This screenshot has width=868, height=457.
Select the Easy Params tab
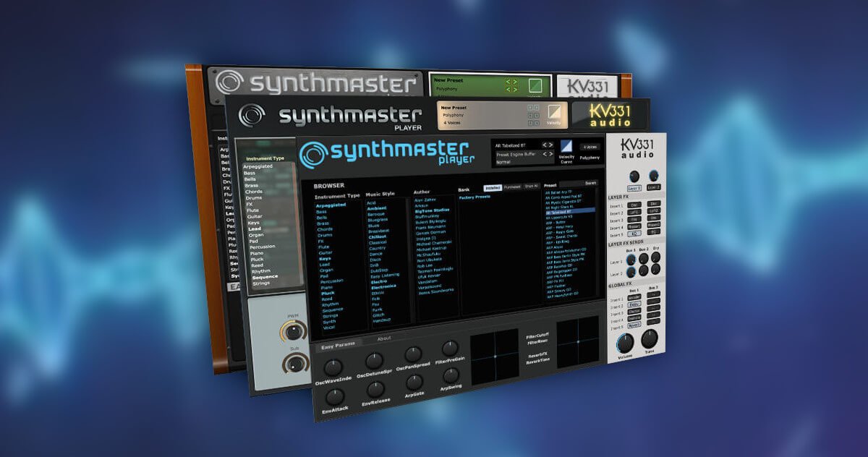click(336, 346)
